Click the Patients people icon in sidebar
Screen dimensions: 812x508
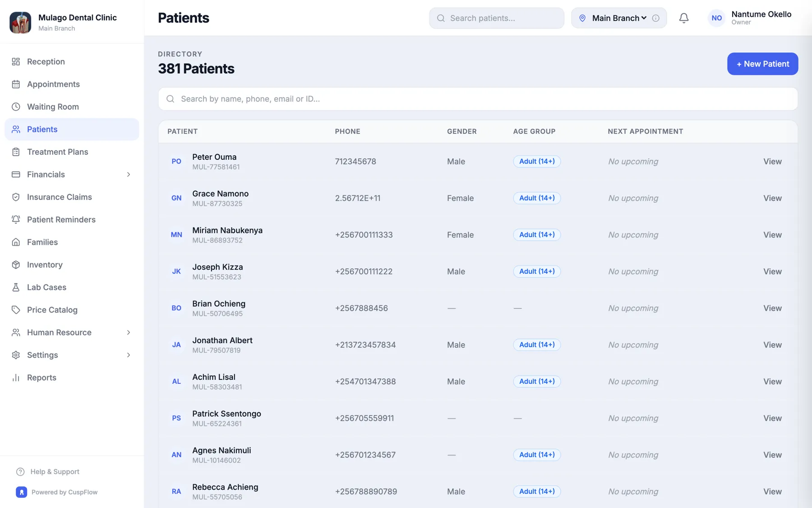tap(16, 129)
